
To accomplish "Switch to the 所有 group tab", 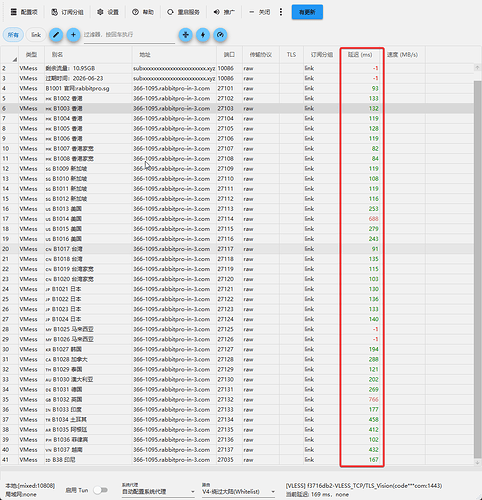I will [13, 35].
